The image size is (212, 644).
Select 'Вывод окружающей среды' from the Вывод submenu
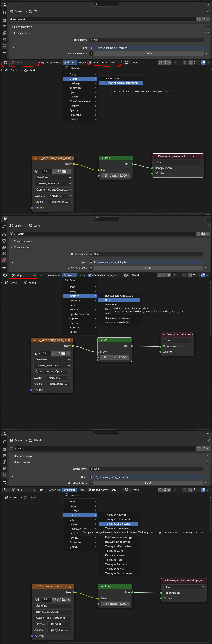coord(121,83)
